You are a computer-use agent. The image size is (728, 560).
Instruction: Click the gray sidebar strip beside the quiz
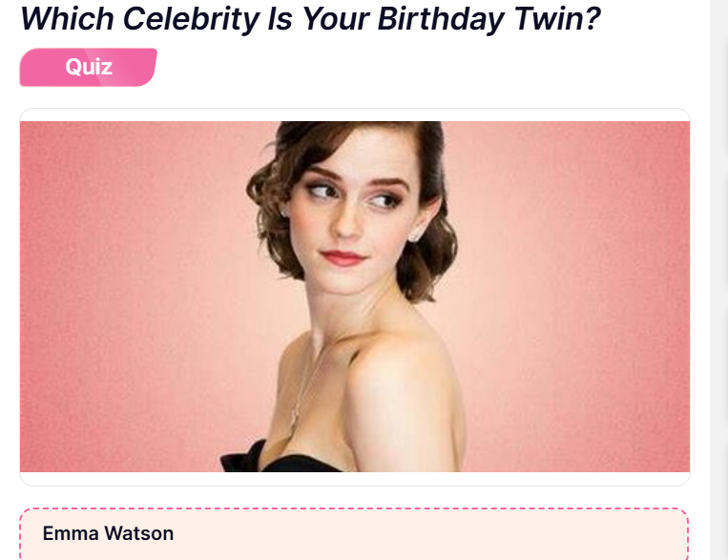pos(718,280)
